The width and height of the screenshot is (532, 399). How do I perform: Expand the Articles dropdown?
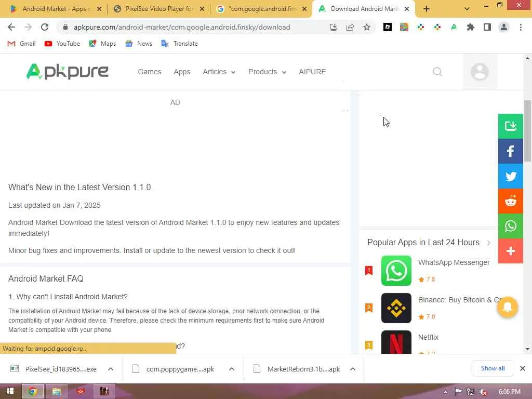(x=219, y=72)
